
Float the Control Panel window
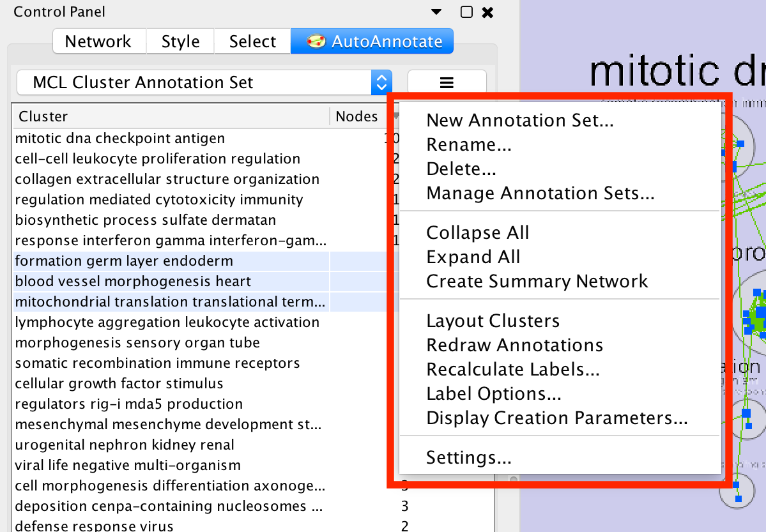[466, 12]
